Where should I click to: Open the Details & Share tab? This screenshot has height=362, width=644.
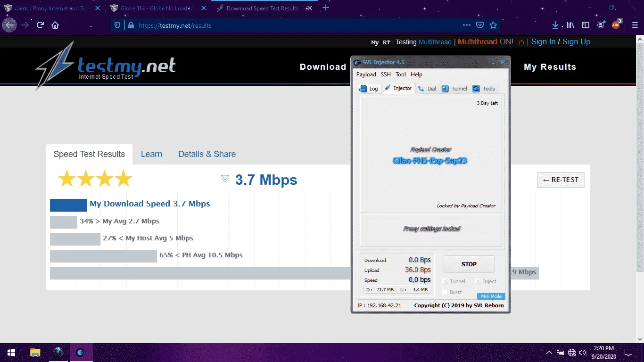(x=207, y=154)
